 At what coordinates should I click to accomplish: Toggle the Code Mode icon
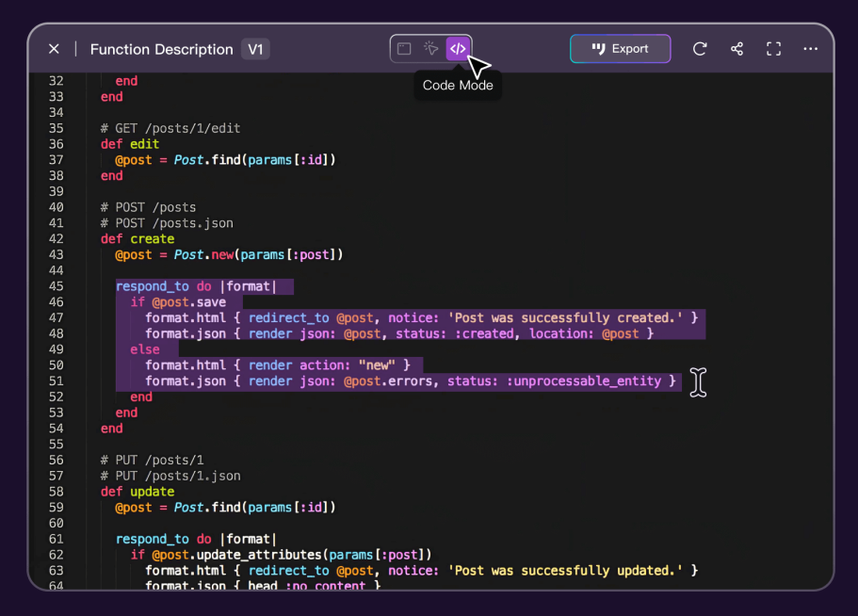pyautogui.click(x=458, y=49)
